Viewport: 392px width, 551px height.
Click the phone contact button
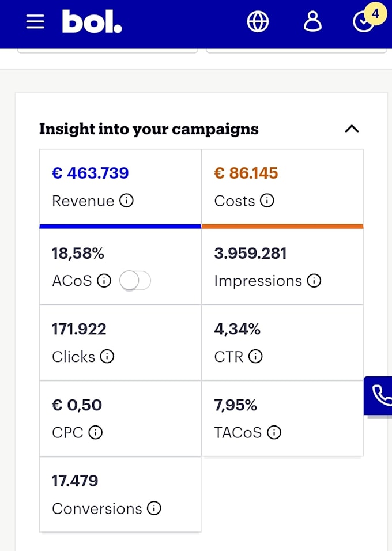[x=379, y=396]
